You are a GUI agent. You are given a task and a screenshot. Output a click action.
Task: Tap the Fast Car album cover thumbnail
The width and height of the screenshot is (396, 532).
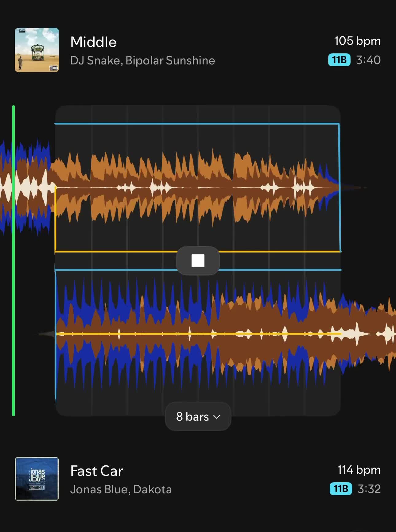[x=37, y=479]
